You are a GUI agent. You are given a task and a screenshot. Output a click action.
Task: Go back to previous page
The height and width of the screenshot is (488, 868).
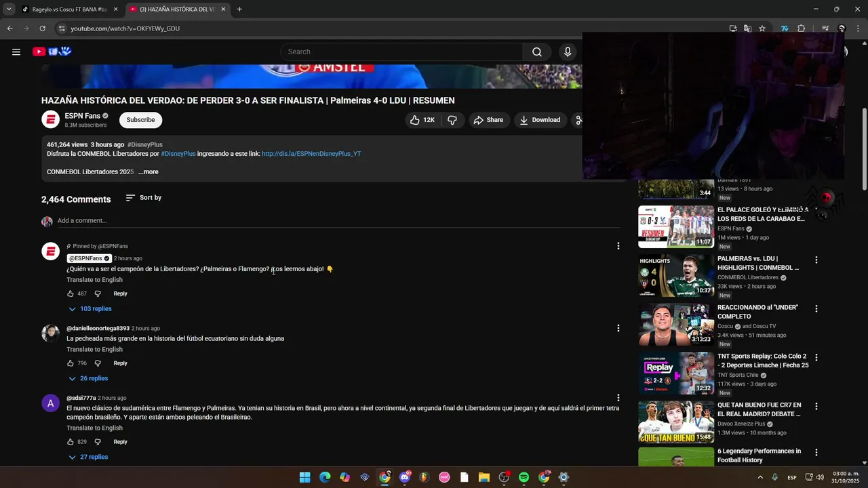point(9,28)
